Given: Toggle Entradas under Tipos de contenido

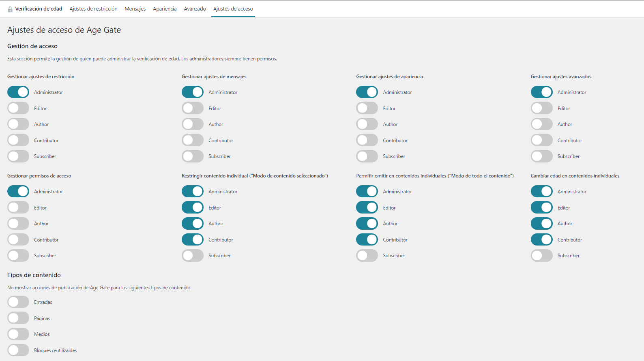Looking at the screenshot, I should coord(18,302).
